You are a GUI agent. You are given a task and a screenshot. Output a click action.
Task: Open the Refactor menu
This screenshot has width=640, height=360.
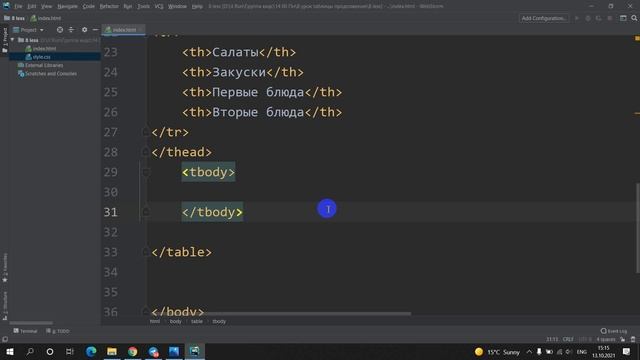coord(109,6)
